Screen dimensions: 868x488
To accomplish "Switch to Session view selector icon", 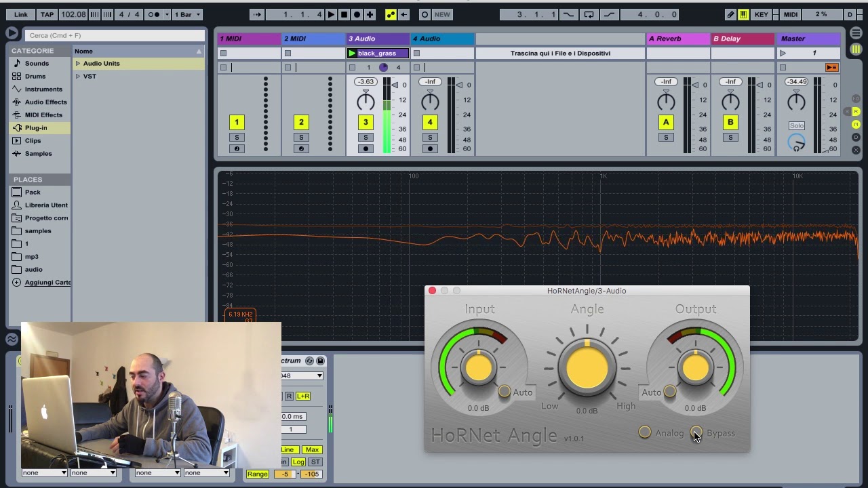I will coord(856,49).
